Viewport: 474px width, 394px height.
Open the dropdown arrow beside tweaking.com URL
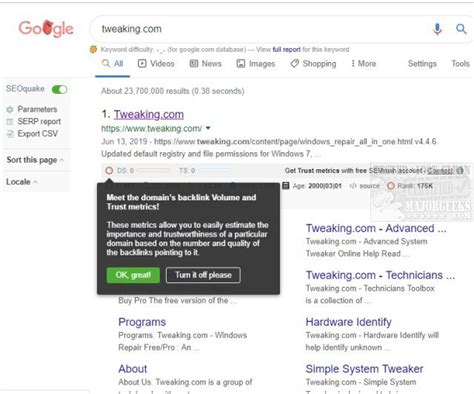[208, 128]
